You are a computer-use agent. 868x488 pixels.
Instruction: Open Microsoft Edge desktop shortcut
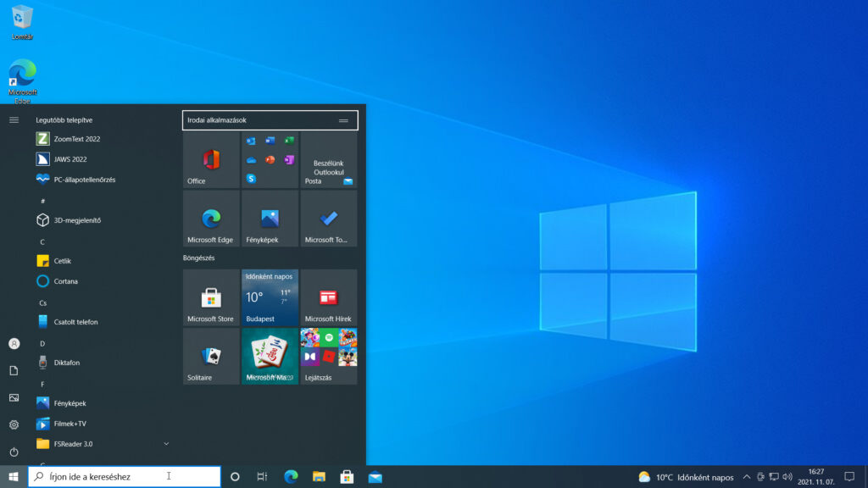(x=22, y=80)
